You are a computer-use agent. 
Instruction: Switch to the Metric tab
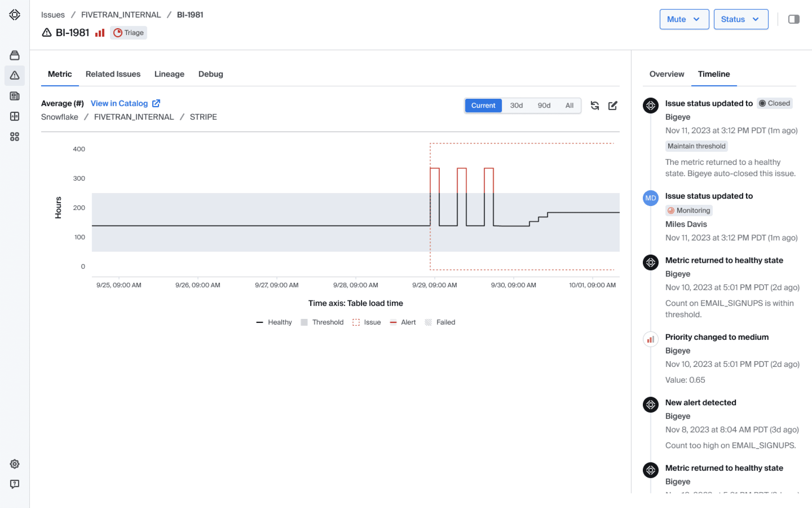click(x=60, y=74)
